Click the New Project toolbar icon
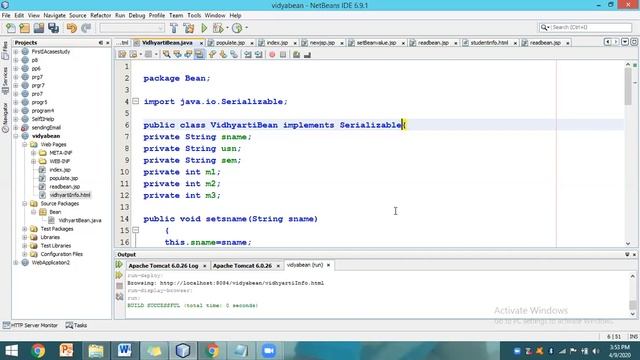Image resolution: width=640 pixels, height=360 pixels. click(x=24, y=28)
